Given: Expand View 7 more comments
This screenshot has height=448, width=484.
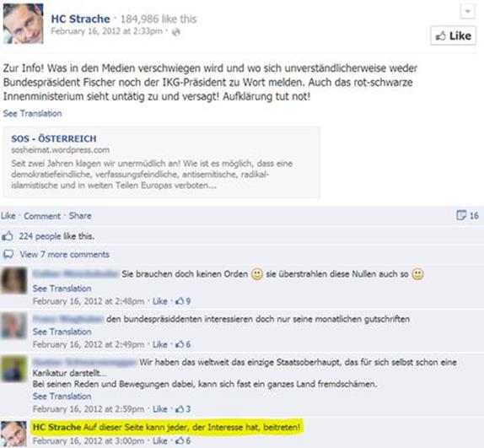Looking at the screenshot, I should coord(65,255).
